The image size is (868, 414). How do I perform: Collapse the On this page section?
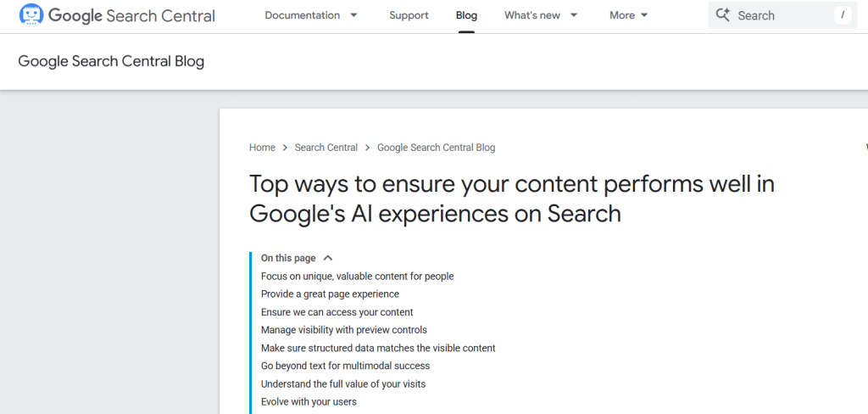click(x=328, y=258)
